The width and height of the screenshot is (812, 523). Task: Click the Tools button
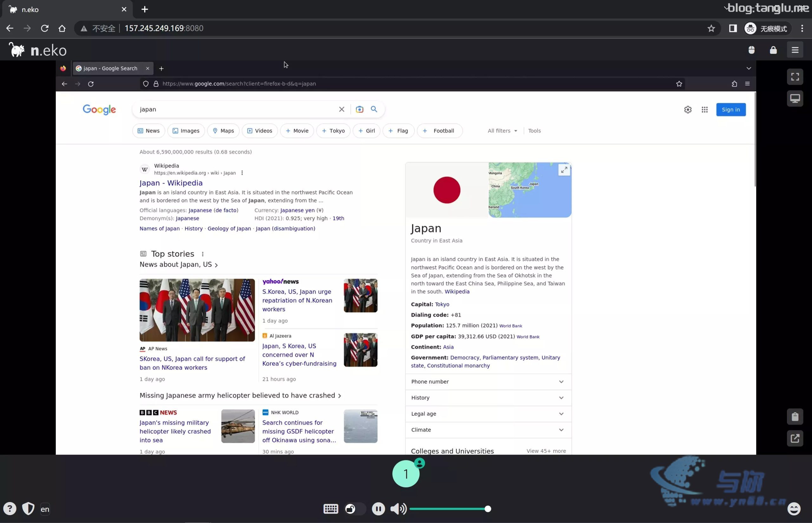click(534, 131)
